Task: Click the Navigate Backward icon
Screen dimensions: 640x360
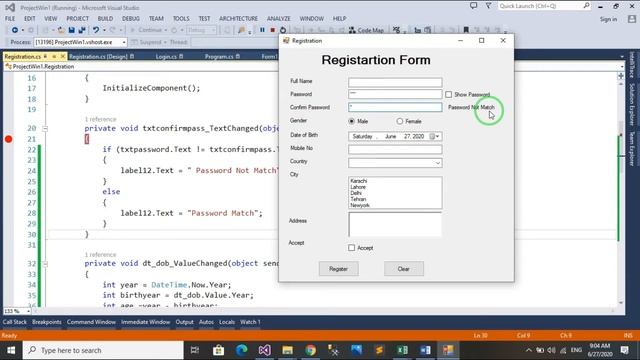Action: (x=15, y=30)
